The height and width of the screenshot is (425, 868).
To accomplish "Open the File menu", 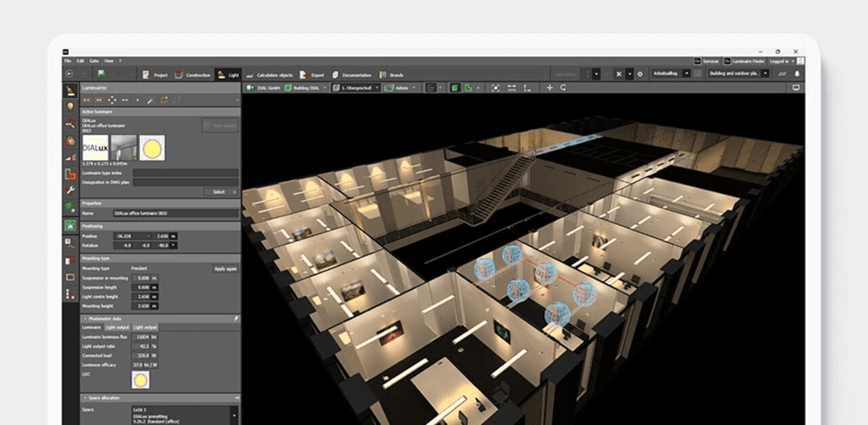I will 68,61.
